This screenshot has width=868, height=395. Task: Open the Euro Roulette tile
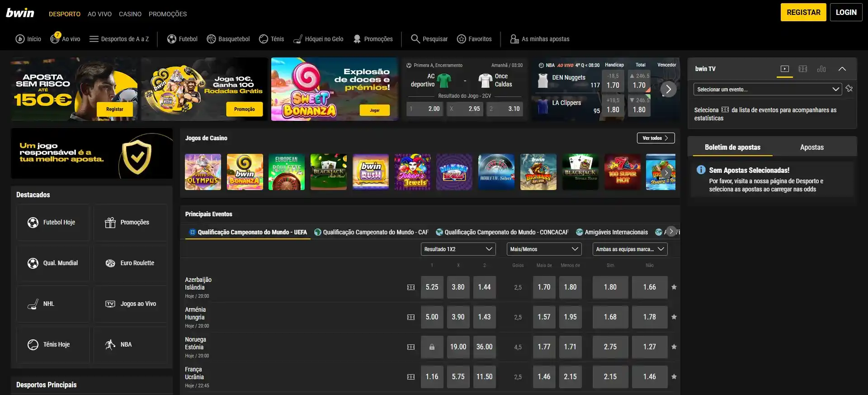point(130,263)
